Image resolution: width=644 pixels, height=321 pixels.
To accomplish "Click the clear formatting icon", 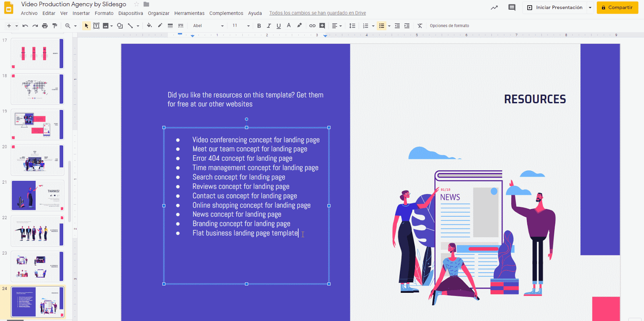I will click(420, 26).
